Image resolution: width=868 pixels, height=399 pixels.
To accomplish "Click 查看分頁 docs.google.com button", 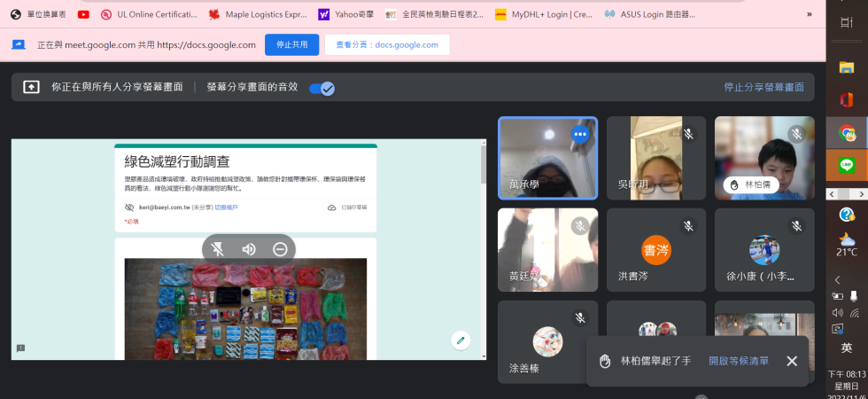I will pos(386,44).
